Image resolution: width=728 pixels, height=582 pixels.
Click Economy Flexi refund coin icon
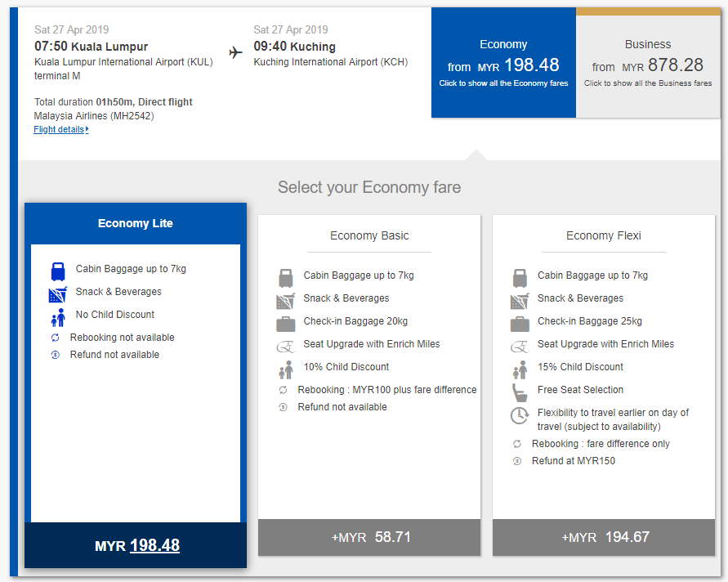click(x=517, y=462)
